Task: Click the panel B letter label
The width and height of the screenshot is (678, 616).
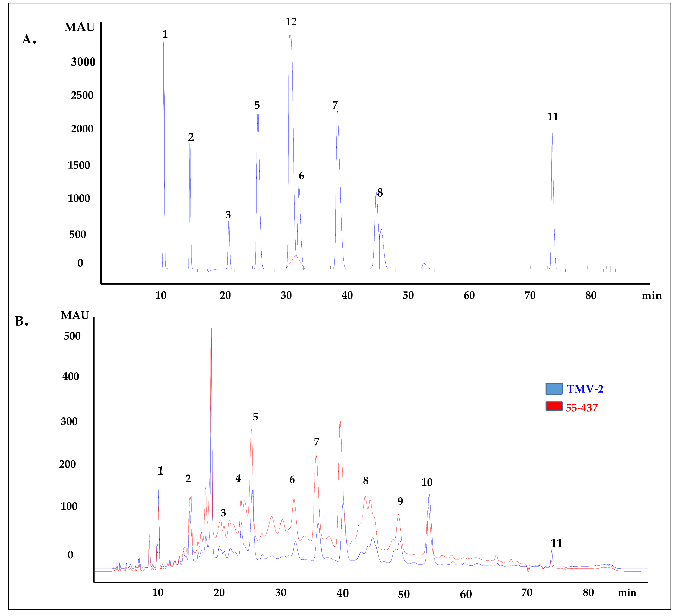Action: (x=22, y=321)
